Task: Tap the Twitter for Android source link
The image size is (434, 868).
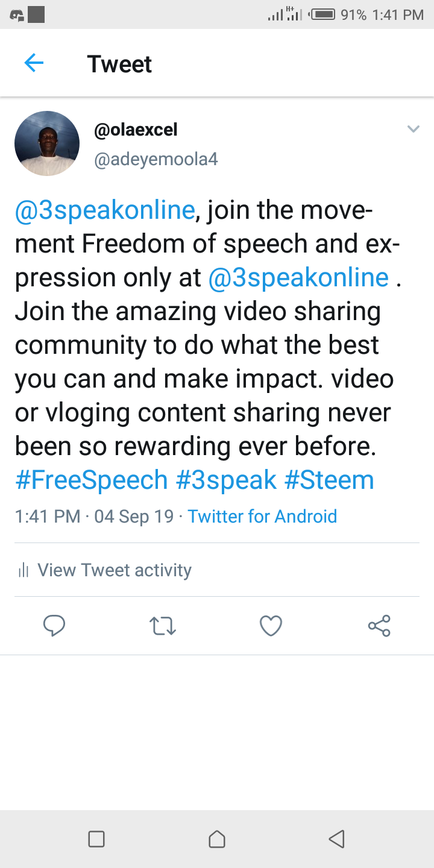Action: pos(262,517)
